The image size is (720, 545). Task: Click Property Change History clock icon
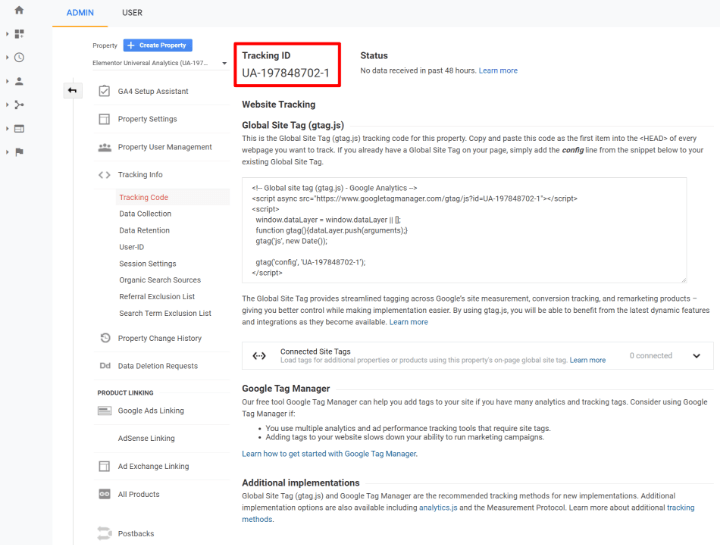coord(105,338)
